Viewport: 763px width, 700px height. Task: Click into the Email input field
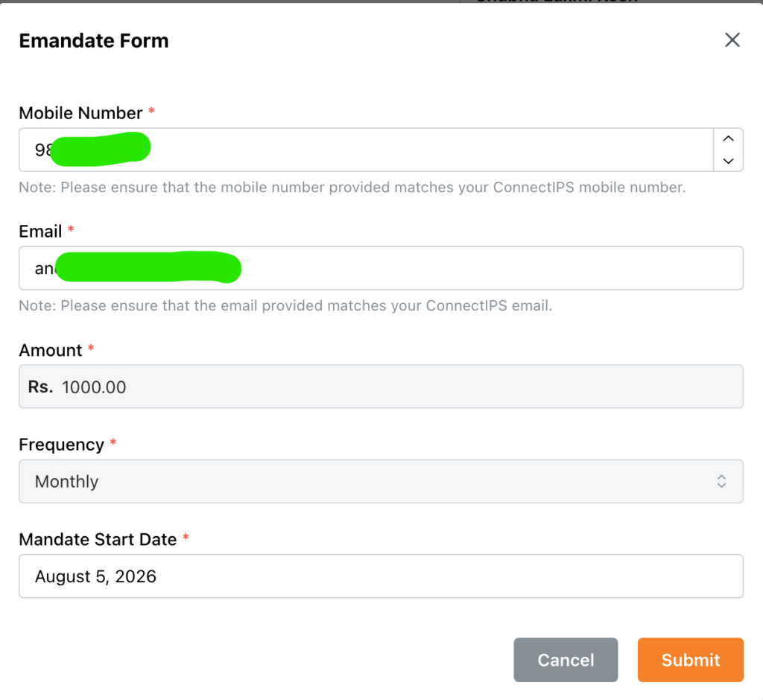pos(381,268)
